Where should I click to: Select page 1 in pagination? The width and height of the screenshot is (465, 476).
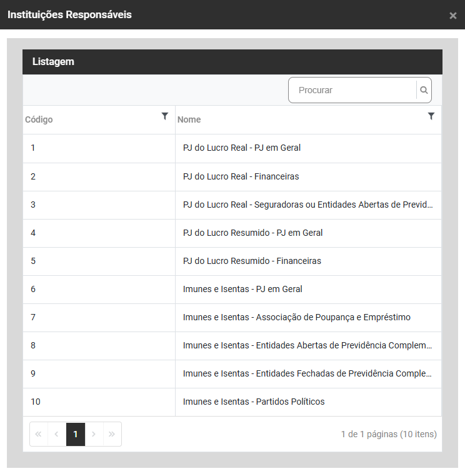click(x=76, y=434)
